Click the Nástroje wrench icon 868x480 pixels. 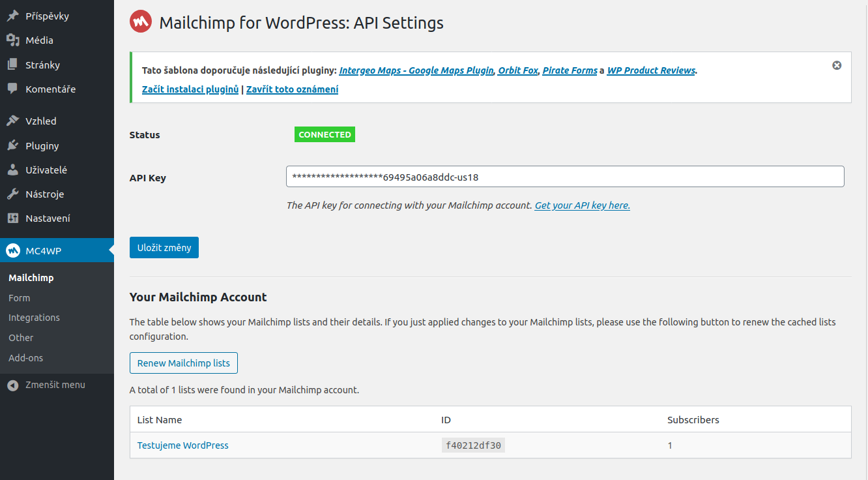pyautogui.click(x=13, y=194)
